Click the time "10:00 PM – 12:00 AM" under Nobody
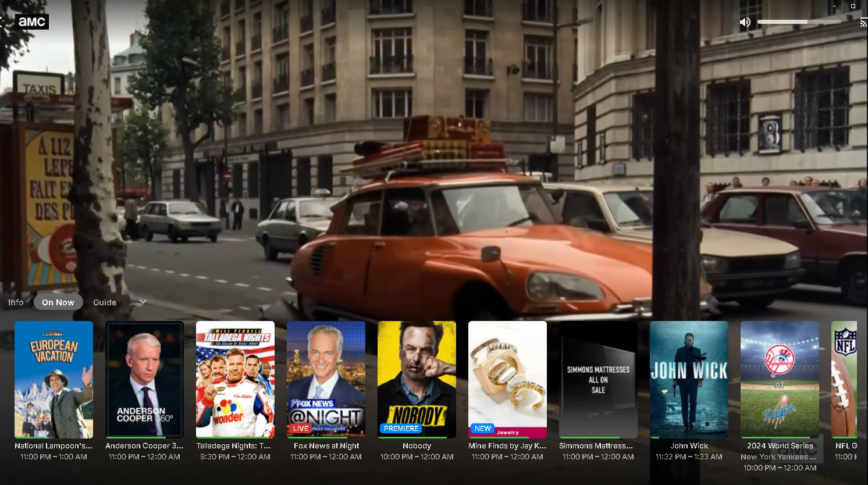This screenshot has height=485, width=868. click(417, 457)
